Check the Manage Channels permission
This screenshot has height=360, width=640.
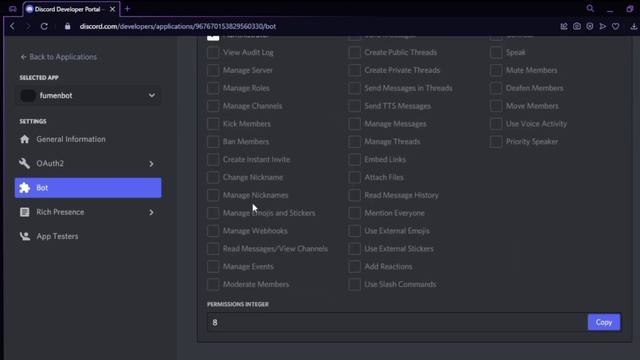[x=213, y=106]
